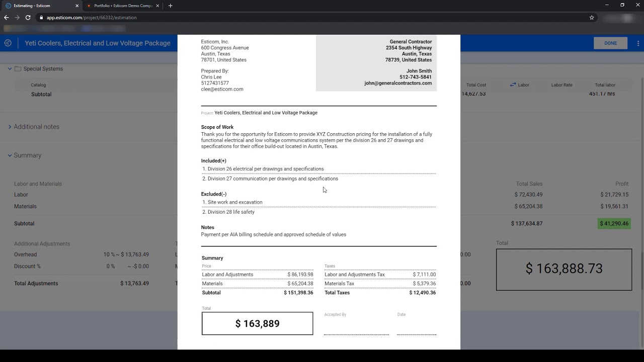Click the $ 163,889 total in the proposal
Viewport: 644px width, 362px height.
click(x=257, y=324)
